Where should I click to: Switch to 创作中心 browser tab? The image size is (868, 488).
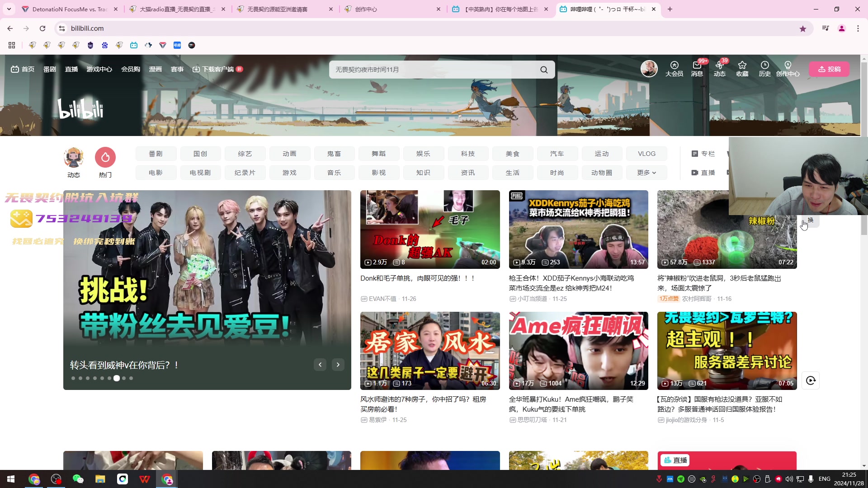point(392,9)
